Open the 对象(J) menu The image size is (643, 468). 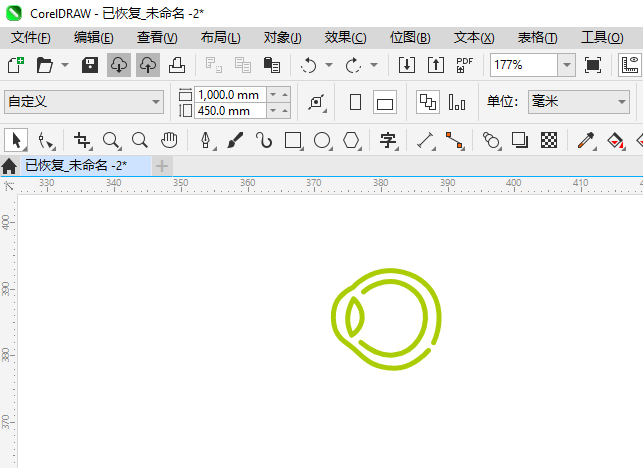[x=283, y=38]
